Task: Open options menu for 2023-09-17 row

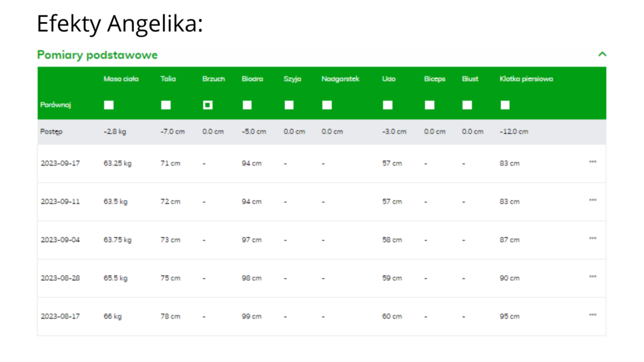Action: [592, 162]
